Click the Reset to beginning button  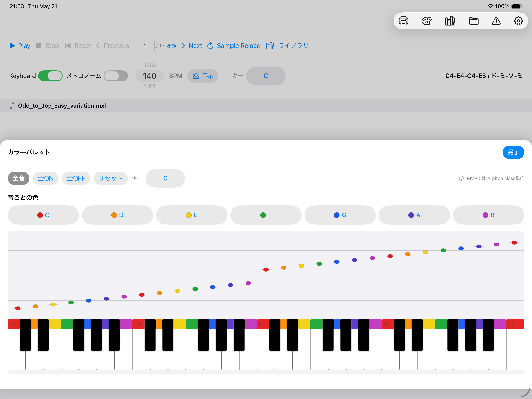(78, 46)
